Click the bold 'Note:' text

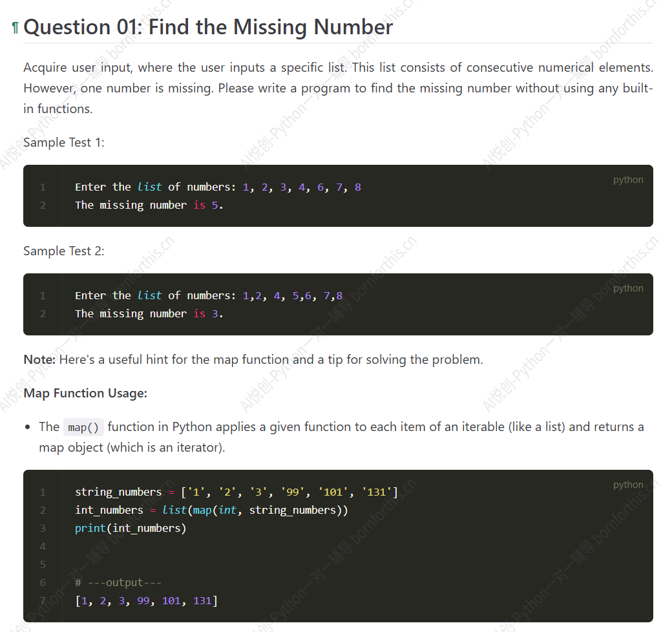[x=39, y=359]
